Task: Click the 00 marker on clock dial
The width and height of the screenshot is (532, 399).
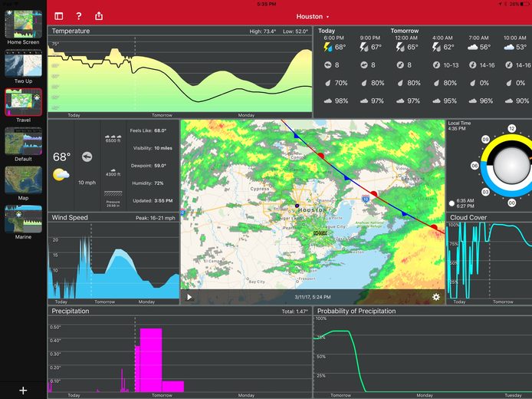Action: click(511, 203)
